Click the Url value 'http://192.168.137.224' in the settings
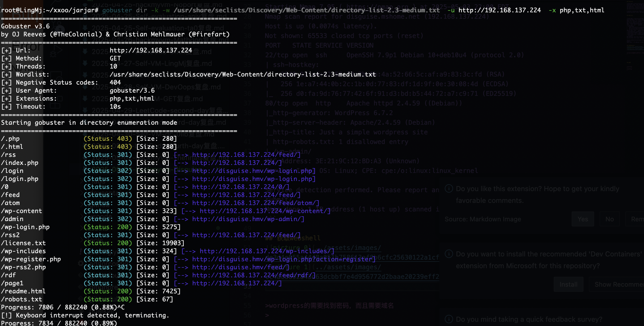This screenshot has width=644, height=326. 151,50
